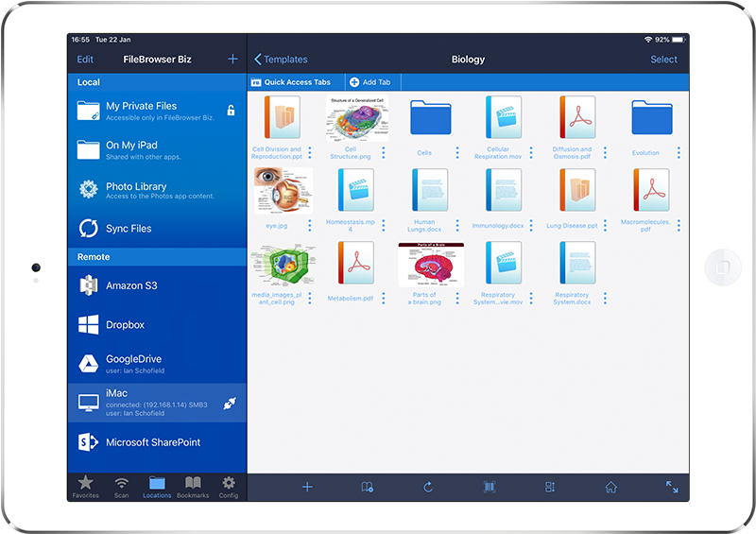
Task: Open Sync Files
Action: [x=157, y=229]
